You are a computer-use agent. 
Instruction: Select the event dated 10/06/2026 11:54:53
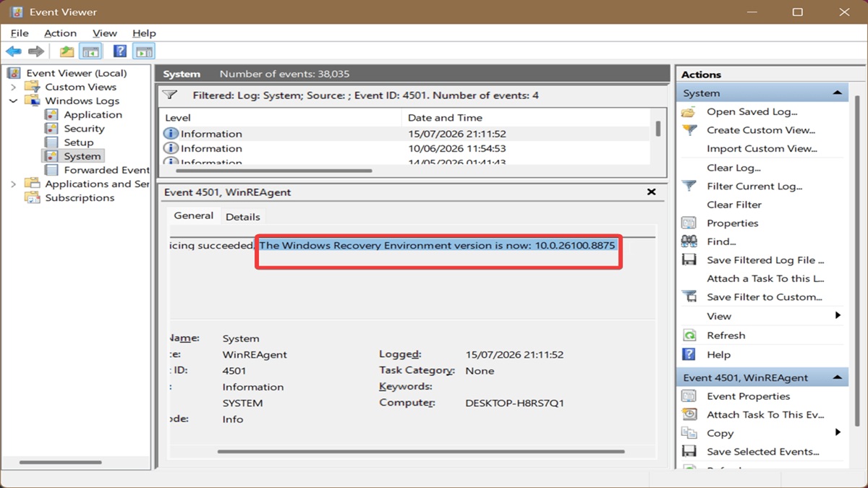click(x=404, y=148)
